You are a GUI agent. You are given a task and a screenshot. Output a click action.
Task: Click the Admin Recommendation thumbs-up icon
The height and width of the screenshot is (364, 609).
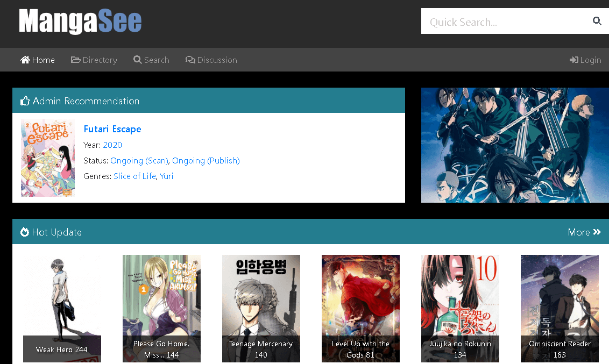coord(25,101)
